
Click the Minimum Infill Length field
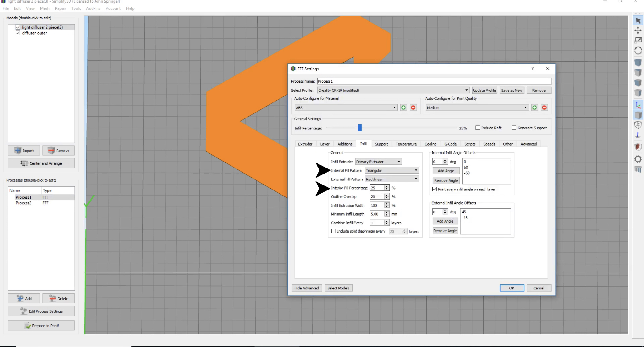(377, 214)
